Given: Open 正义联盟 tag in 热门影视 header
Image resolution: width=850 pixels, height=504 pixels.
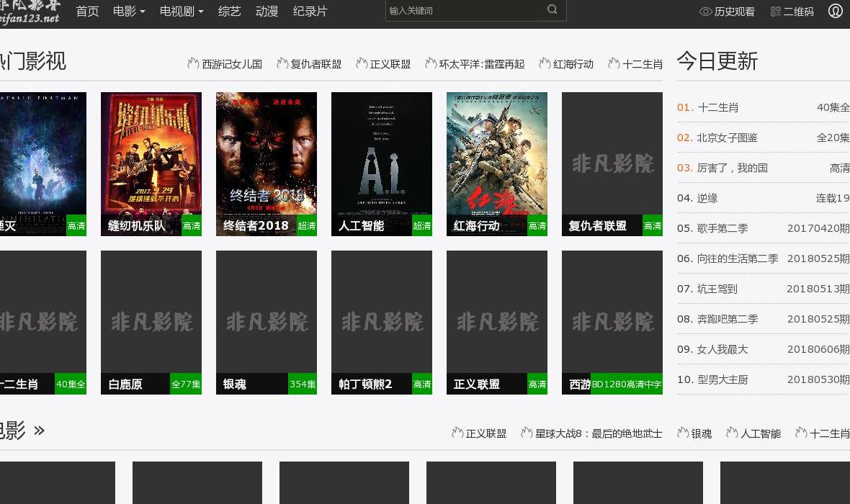Looking at the screenshot, I should (x=390, y=64).
